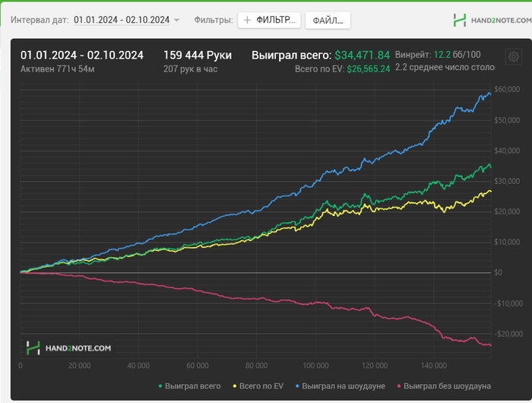Click the pink legend dot for non-showdown winnings
The width and height of the screenshot is (532, 403).
(x=399, y=386)
